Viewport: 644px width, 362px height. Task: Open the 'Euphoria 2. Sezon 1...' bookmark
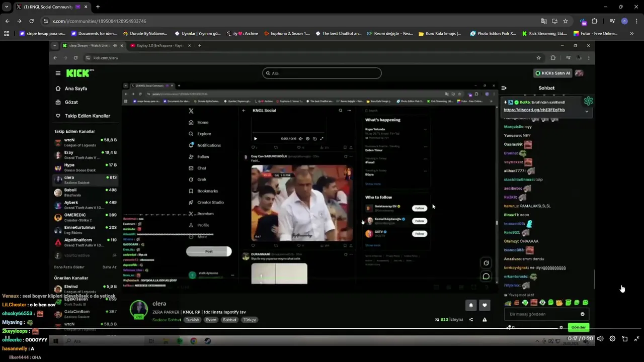(x=286, y=34)
